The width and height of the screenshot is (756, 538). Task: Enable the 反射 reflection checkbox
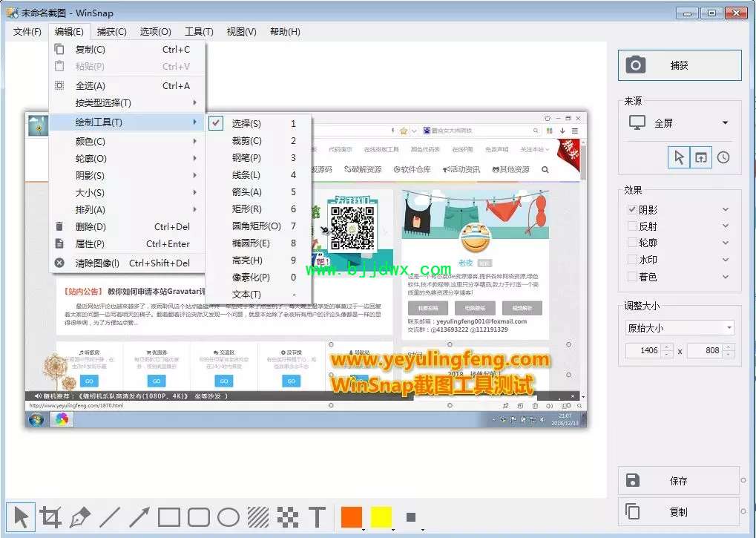(x=632, y=226)
